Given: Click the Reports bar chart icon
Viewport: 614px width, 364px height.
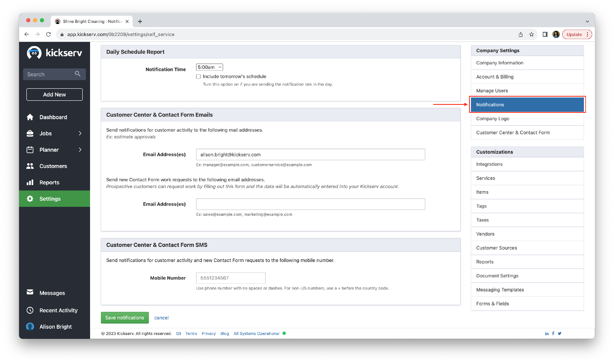Looking at the screenshot, I should coord(30,183).
